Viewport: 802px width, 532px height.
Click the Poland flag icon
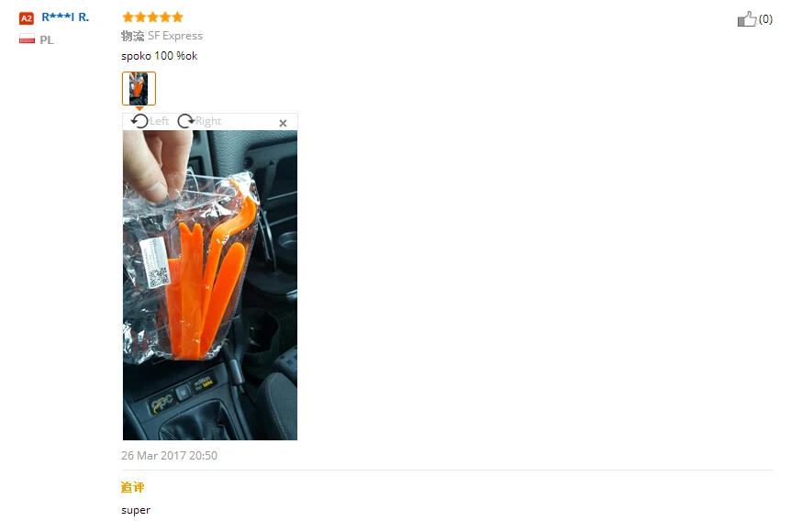point(28,39)
